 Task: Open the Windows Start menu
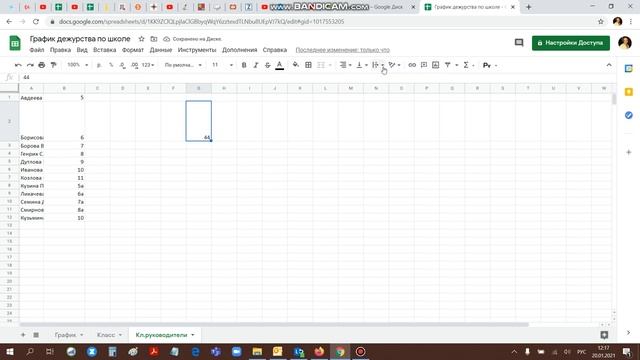(10, 351)
